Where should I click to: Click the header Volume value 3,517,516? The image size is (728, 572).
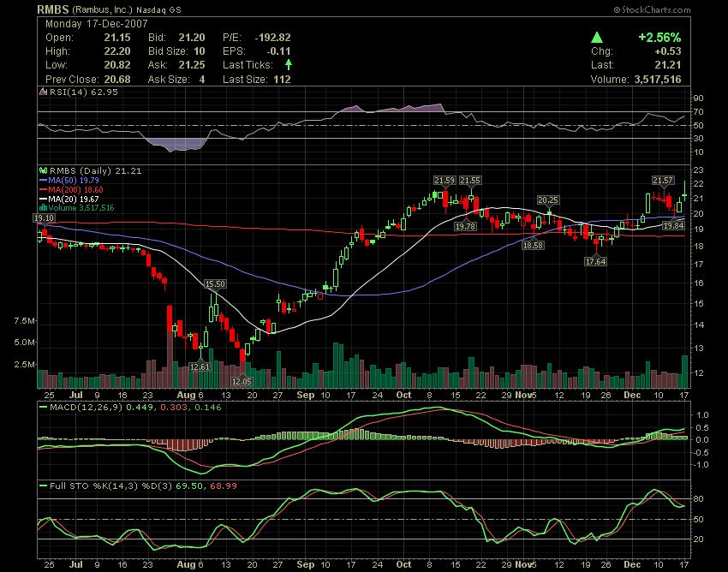coord(658,80)
